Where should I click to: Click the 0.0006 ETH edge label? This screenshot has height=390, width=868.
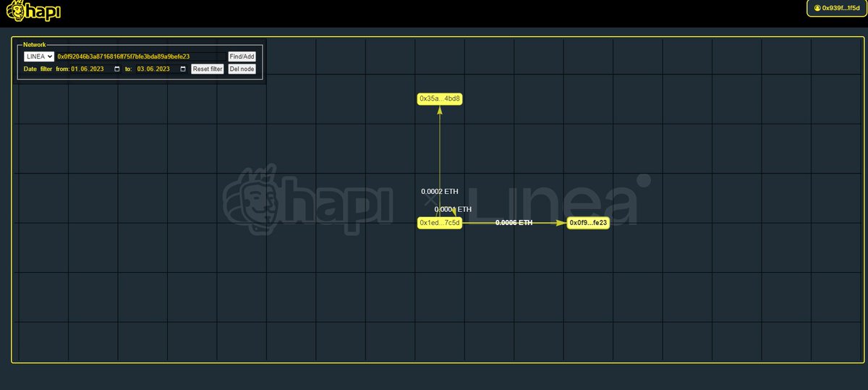514,223
